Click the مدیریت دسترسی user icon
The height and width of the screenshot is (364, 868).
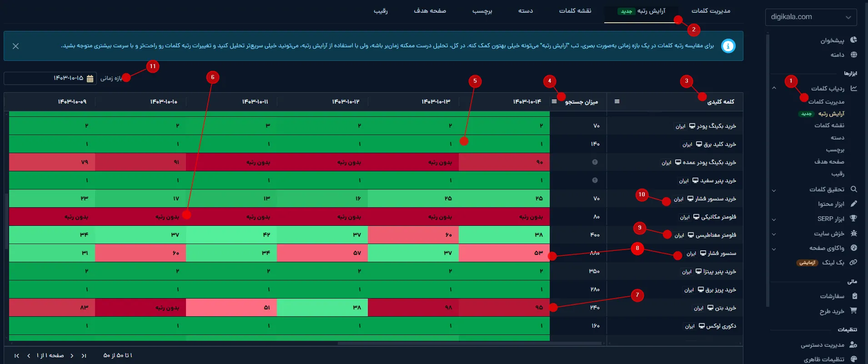[853, 344]
